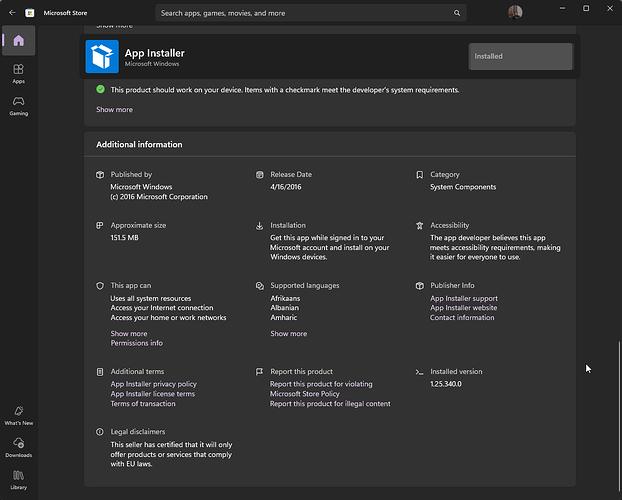Select the 151.5 MB size value
Screen dimensions: 622x500
pos(124,238)
